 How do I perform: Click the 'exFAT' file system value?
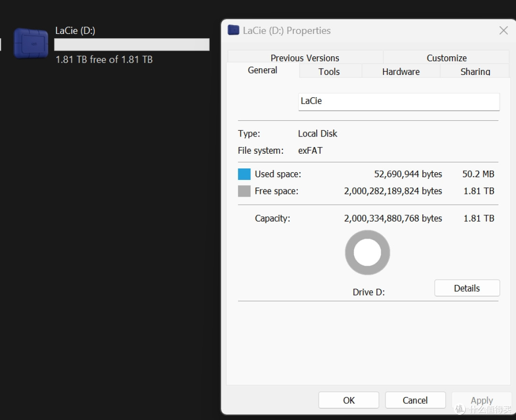[x=311, y=150]
